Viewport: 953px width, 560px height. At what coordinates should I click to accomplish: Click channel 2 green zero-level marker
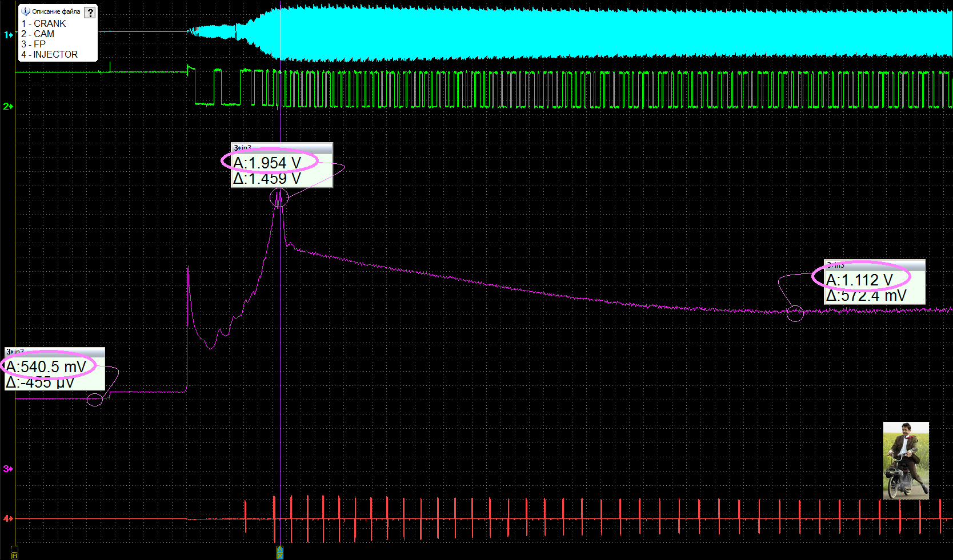click(8, 106)
